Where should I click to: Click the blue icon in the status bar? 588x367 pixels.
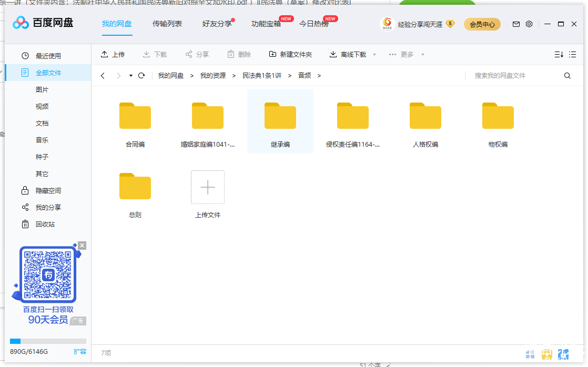(x=563, y=354)
